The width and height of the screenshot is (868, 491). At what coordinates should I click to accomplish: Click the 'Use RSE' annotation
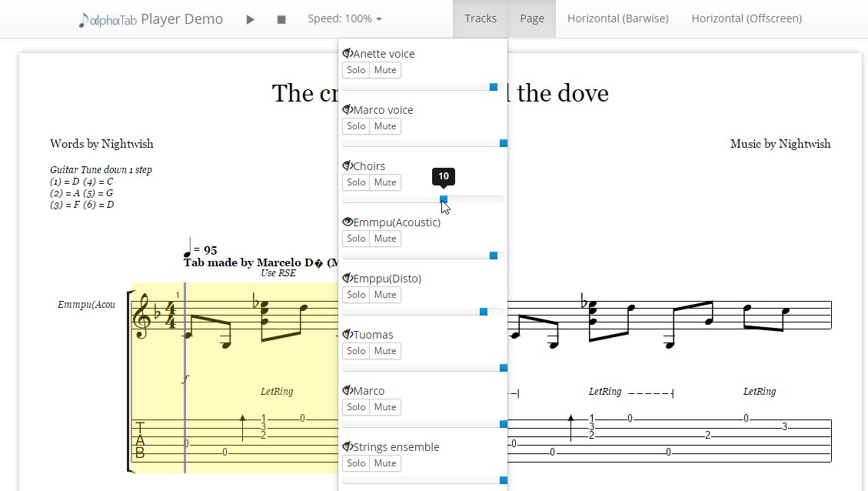pyautogui.click(x=278, y=272)
